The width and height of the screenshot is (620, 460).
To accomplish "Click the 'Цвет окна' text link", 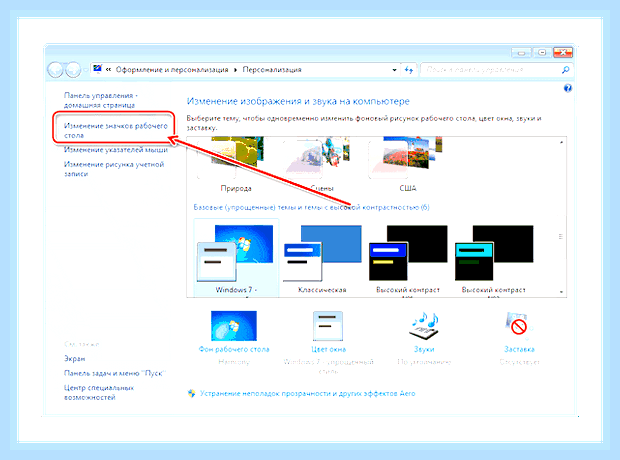I will tap(328, 349).
